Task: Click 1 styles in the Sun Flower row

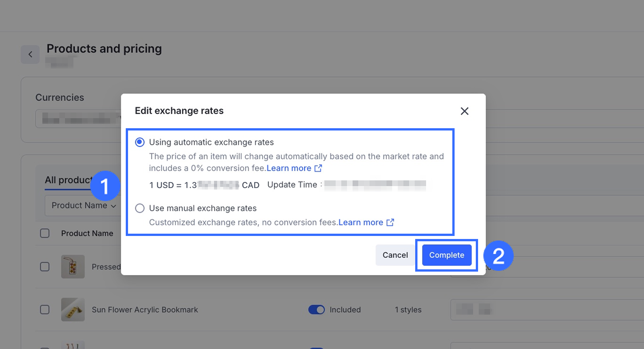Action: (408, 310)
